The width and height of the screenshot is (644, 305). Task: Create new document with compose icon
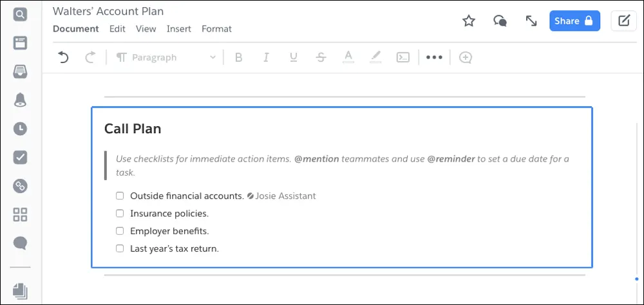pos(624,21)
